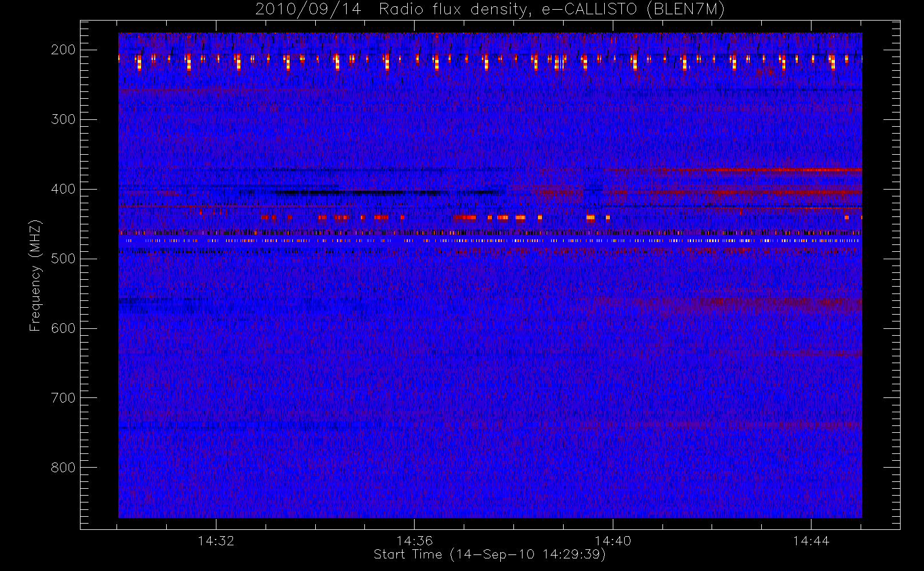Click the 800 frequency tick label
Viewport: 924px width, 571px height.
[x=63, y=468]
